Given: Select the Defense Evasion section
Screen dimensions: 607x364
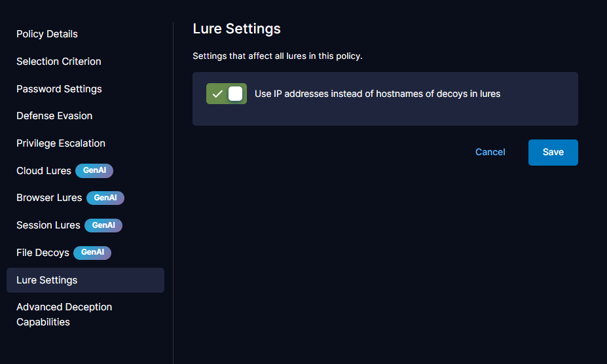Looking at the screenshot, I should click(54, 116).
